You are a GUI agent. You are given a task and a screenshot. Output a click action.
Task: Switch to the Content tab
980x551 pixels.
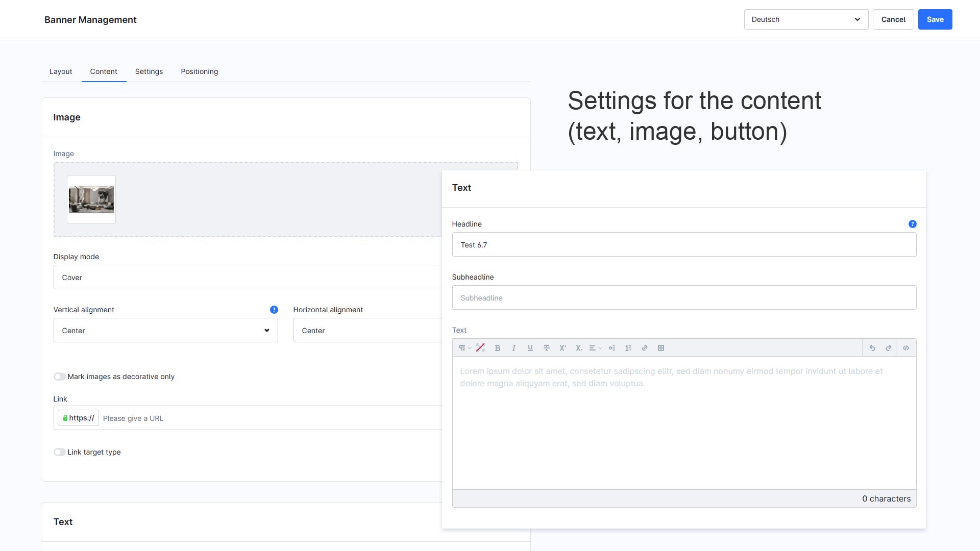[104, 71]
